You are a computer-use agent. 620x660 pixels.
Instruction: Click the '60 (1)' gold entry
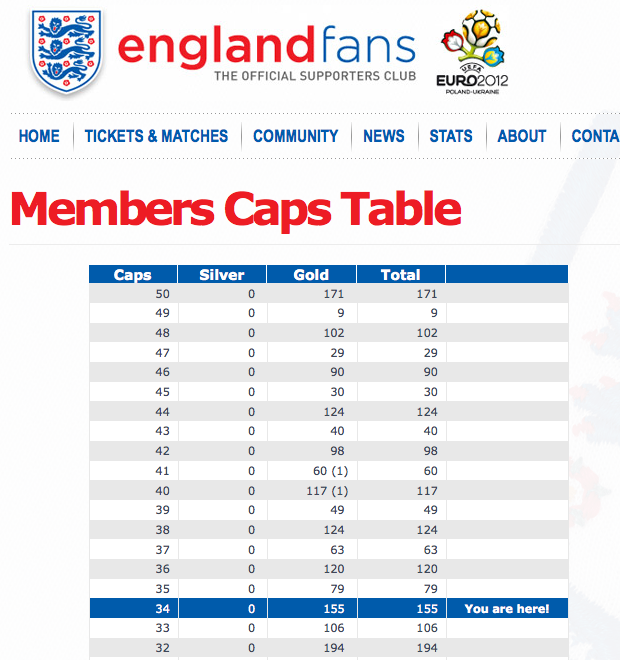click(x=330, y=471)
